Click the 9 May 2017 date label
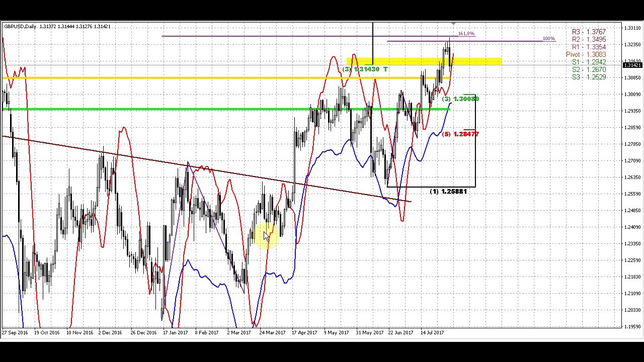This screenshot has height=362, width=644. pyautogui.click(x=336, y=333)
